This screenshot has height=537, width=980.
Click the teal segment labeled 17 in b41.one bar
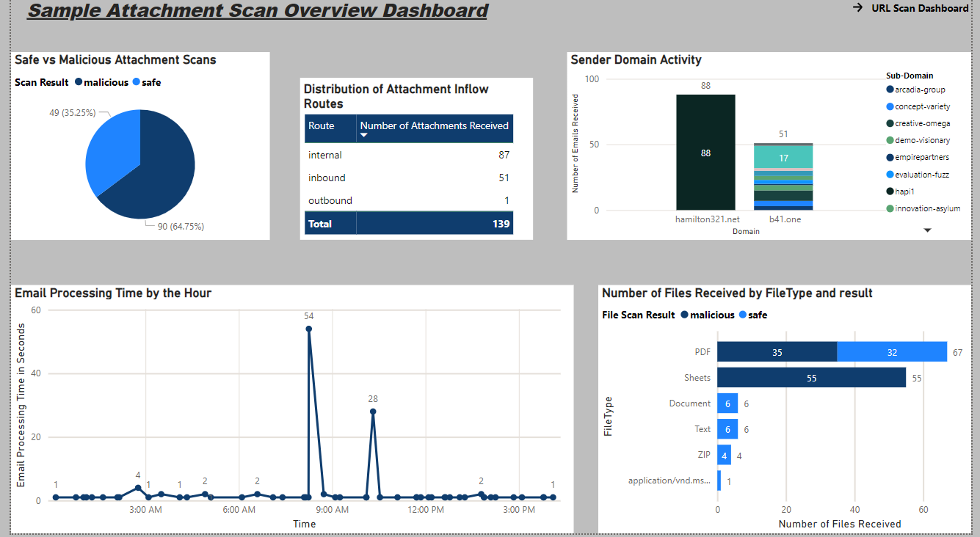[x=783, y=157]
